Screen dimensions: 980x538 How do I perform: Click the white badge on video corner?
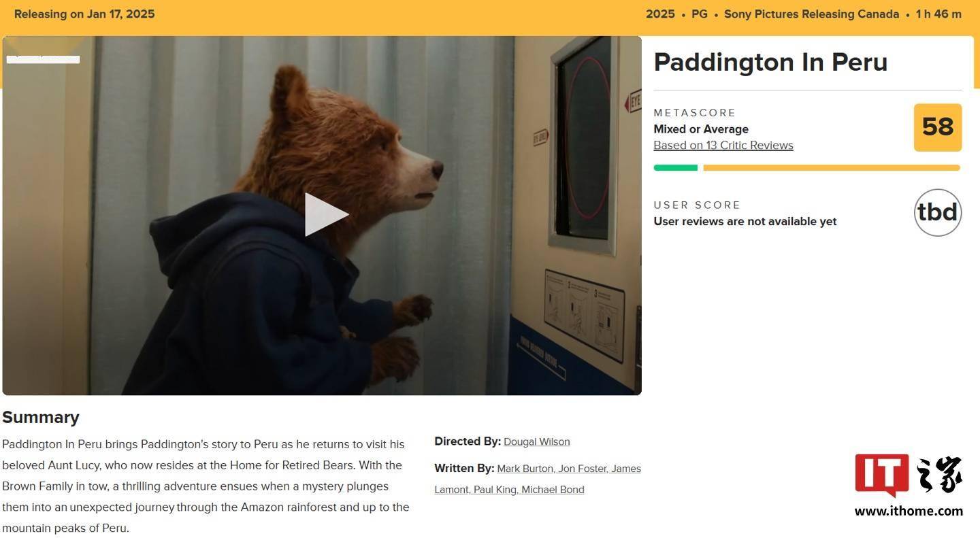pos(43,58)
